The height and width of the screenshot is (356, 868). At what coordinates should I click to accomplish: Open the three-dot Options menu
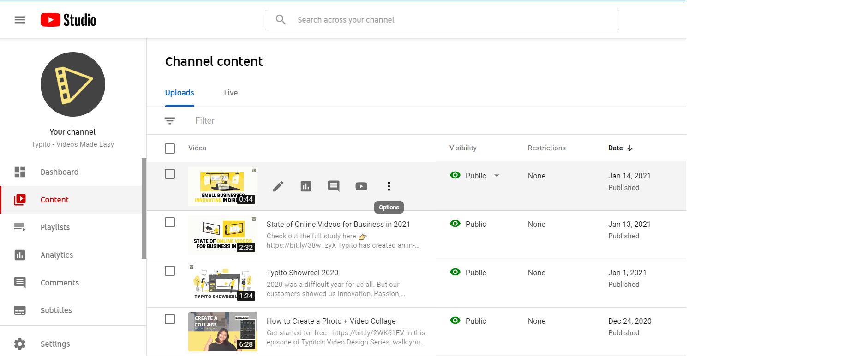click(x=389, y=186)
